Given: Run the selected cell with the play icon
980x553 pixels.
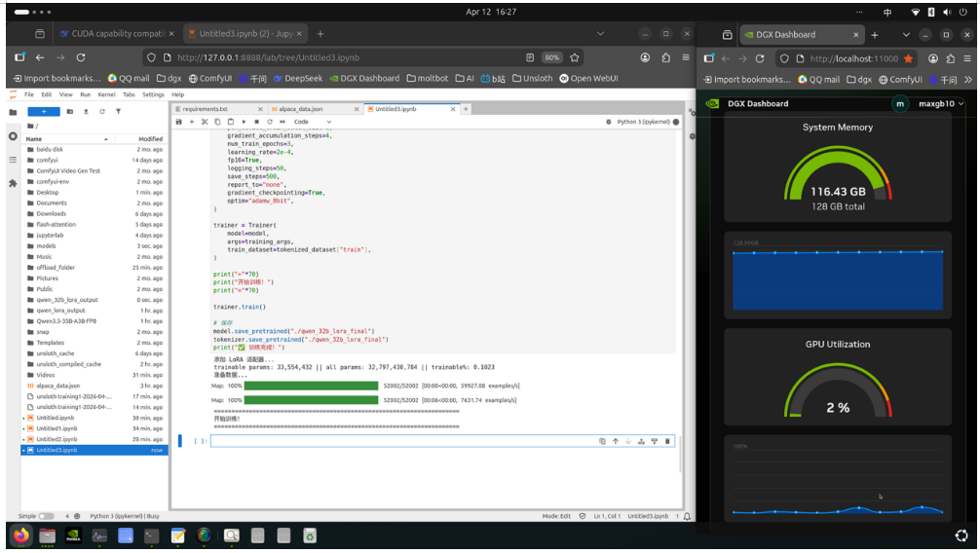Looking at the screenshot, I should 244,122.
